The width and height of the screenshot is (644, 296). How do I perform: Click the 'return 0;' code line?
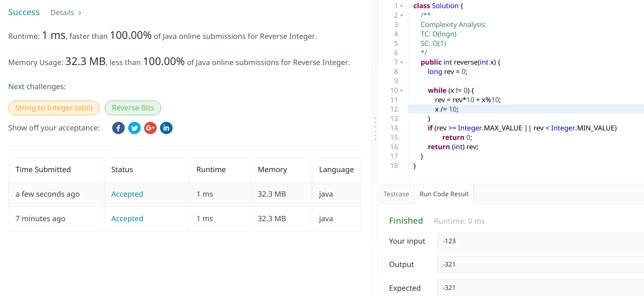[x=457, y=137]
